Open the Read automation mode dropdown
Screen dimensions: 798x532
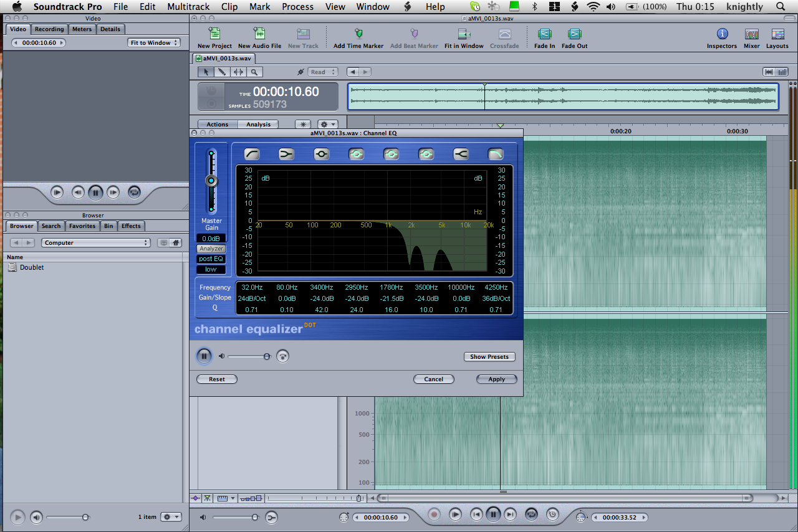pyautogui.click(x=324, y=72)
